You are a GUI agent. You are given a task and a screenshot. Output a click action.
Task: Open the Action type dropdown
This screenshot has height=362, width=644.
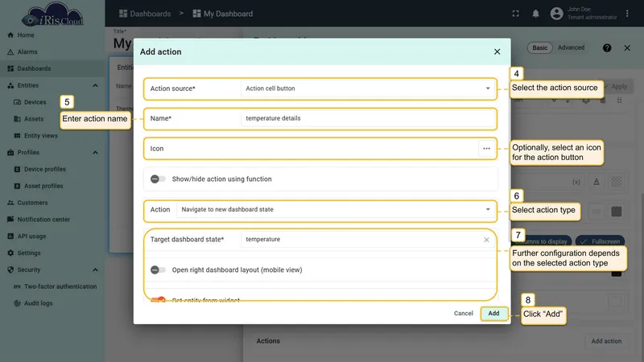(x=336, y=209)
